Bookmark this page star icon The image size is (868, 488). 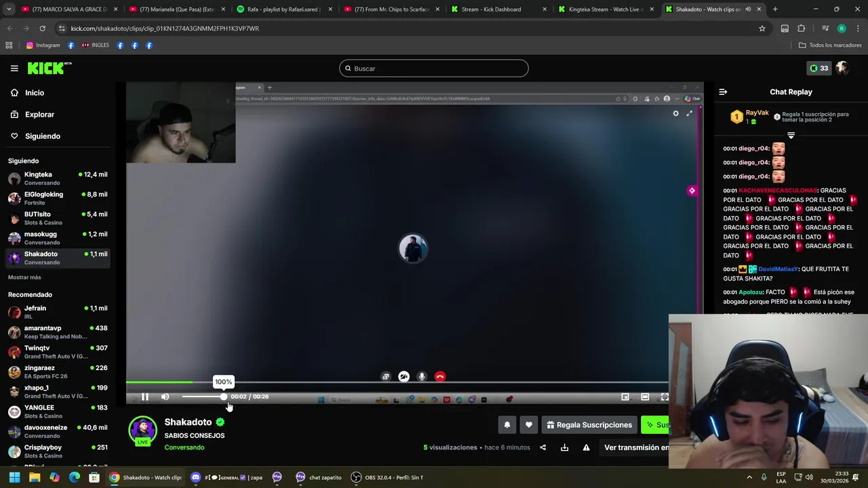762,28
